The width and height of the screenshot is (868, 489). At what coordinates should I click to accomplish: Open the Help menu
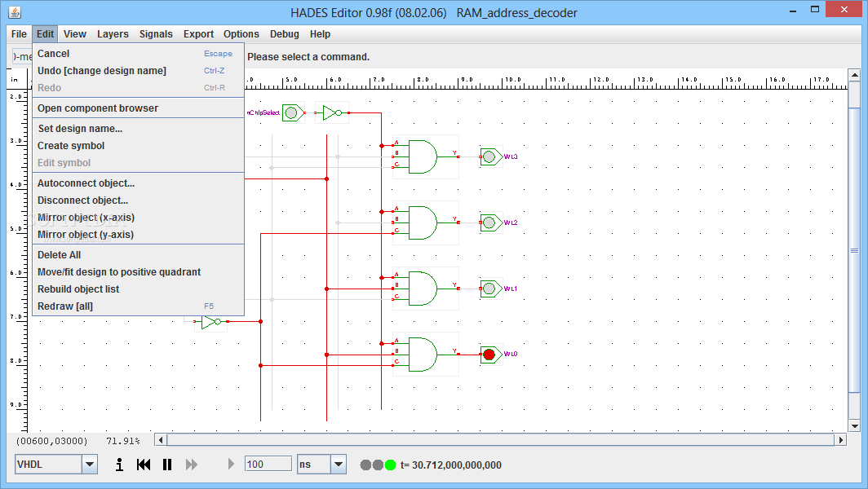320,34
